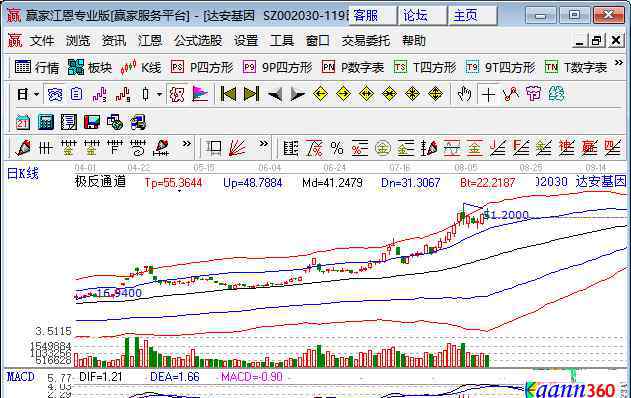Viewport: 631px width, 398px height.
Task: Open the 9P四方形 tool
Action: (x=277, y=67)
